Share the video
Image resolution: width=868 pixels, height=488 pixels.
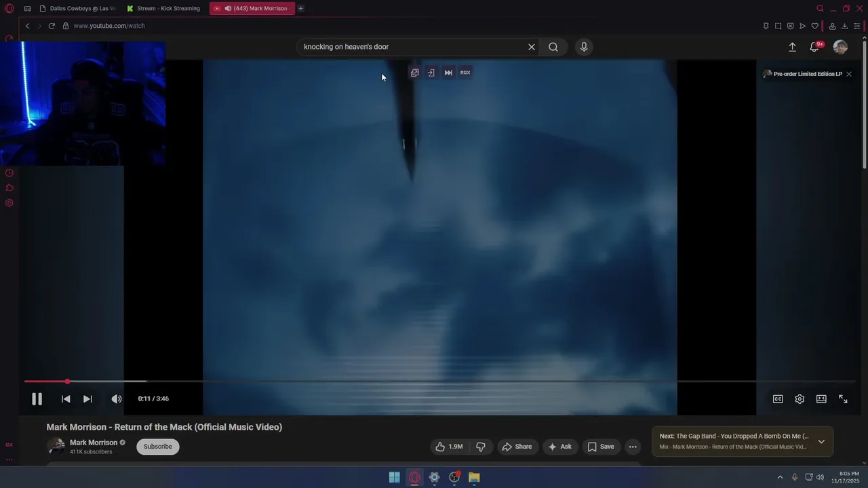pyautogui.click(x=516, y=447)
